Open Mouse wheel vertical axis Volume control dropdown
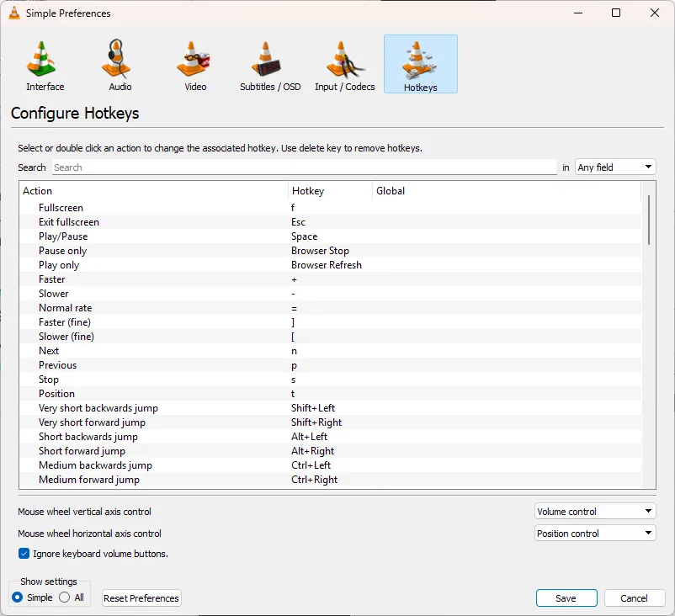Viewport: 675px width, 616px height. (x=595, y=512)
